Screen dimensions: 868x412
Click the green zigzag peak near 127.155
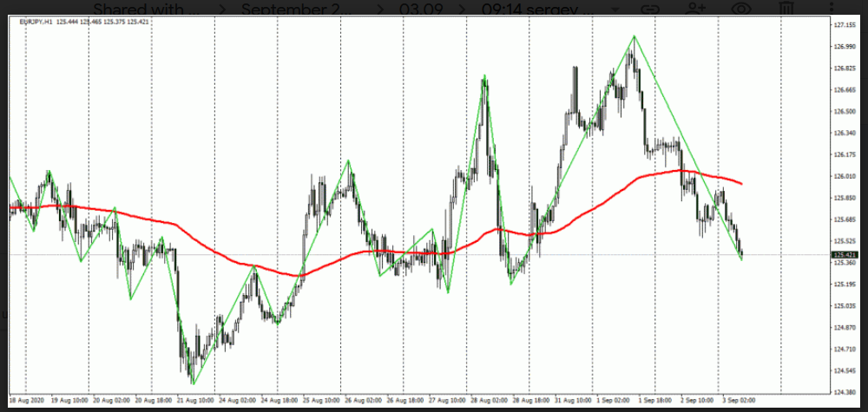point(634,36)
